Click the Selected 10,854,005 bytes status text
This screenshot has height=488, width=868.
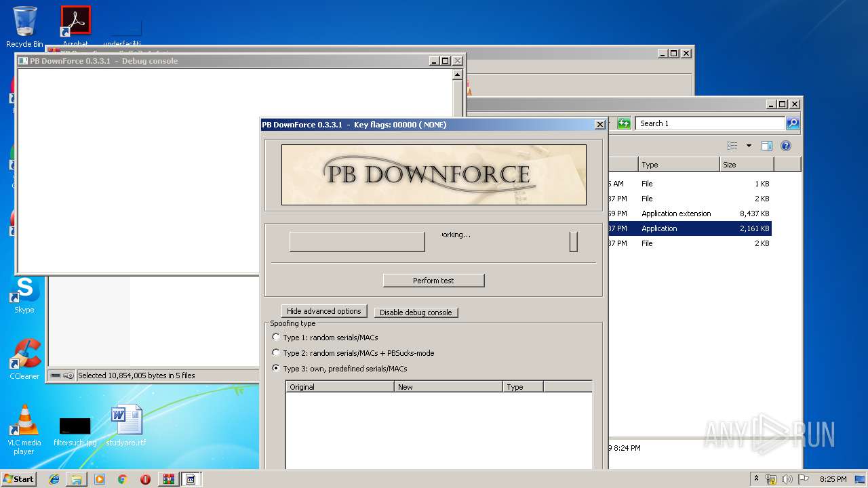[136, 375]
